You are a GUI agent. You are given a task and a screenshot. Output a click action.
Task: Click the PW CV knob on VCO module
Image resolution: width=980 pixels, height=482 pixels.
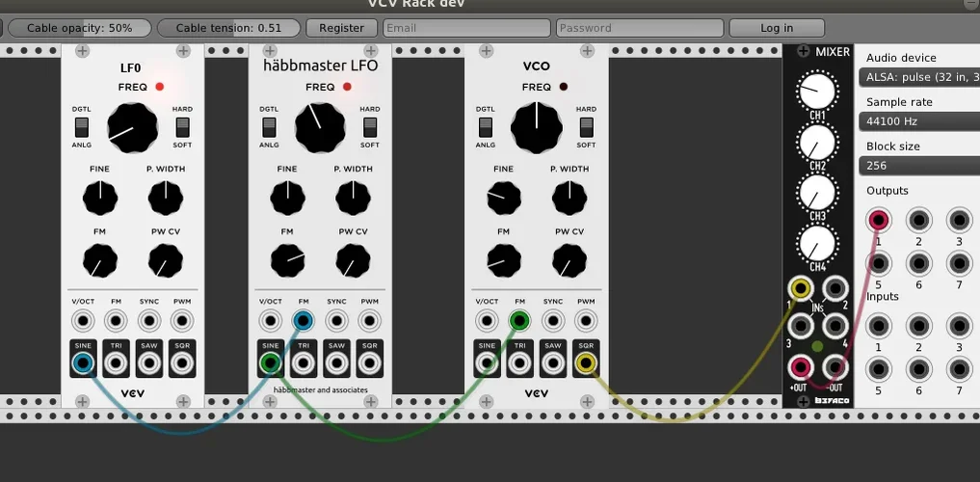569,260
